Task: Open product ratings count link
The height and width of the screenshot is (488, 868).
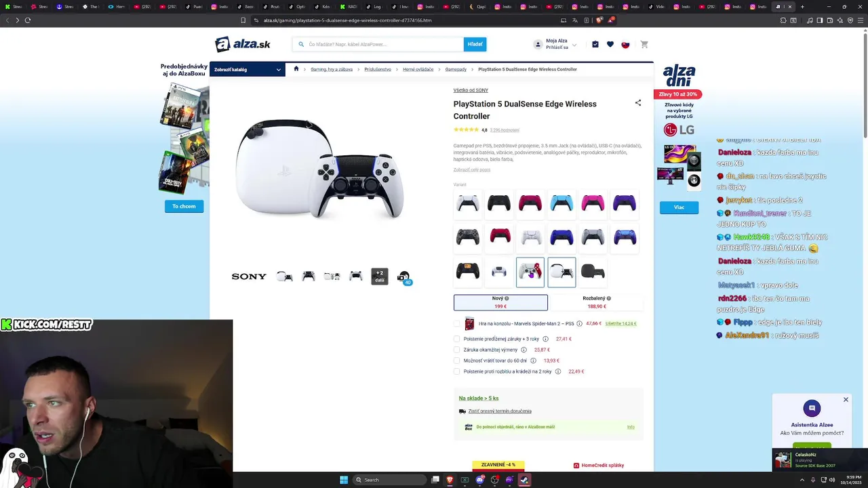Action: (505, 130)
